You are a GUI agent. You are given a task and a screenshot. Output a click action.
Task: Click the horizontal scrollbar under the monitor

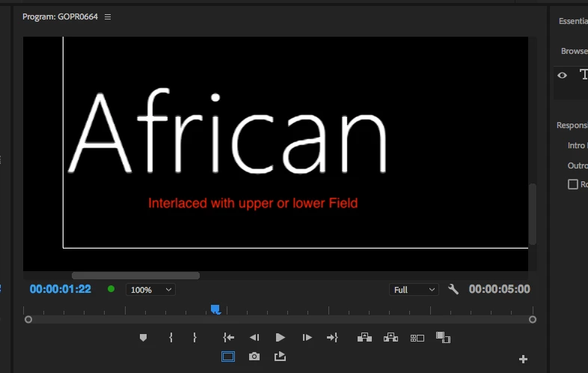pyautogui.click(x=135, y=276)
